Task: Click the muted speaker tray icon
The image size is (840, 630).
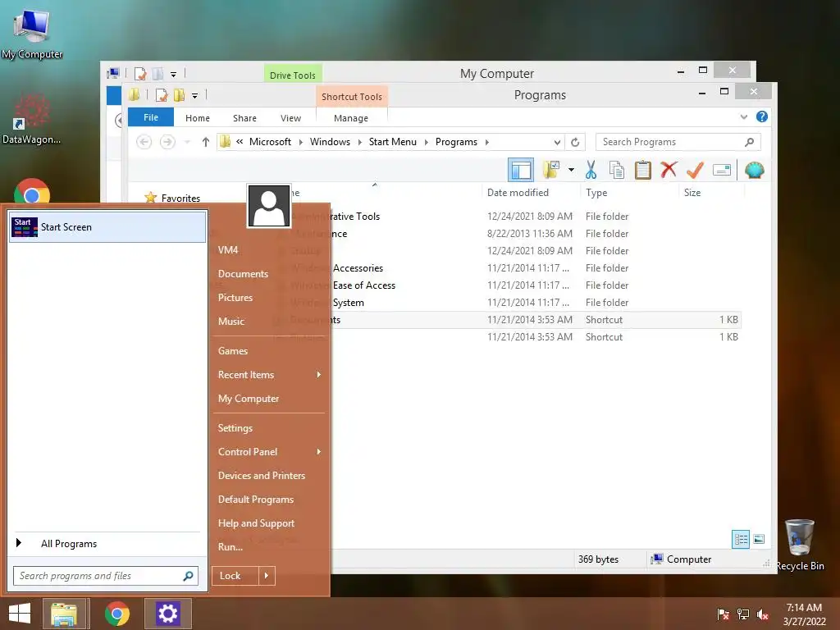Action: (762, 614)
